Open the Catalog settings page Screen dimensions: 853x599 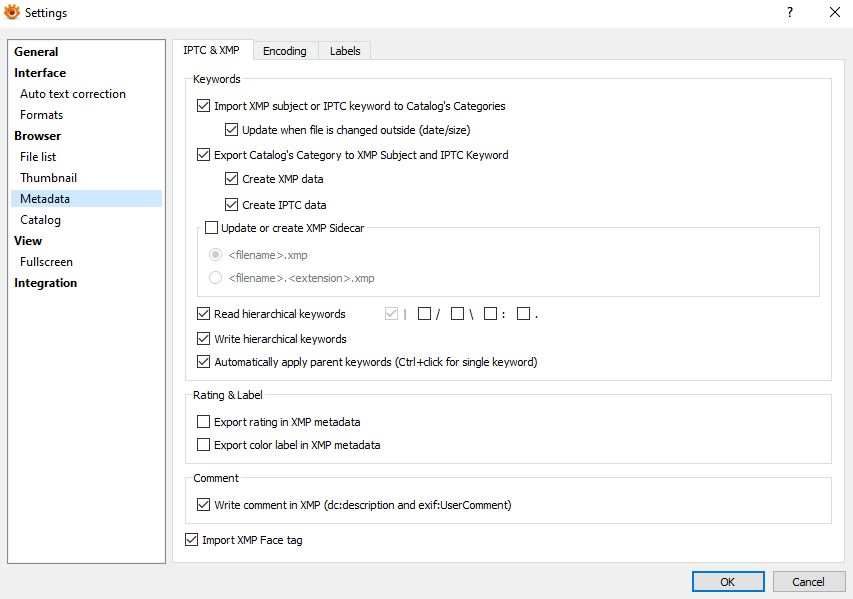coord(40,220)
